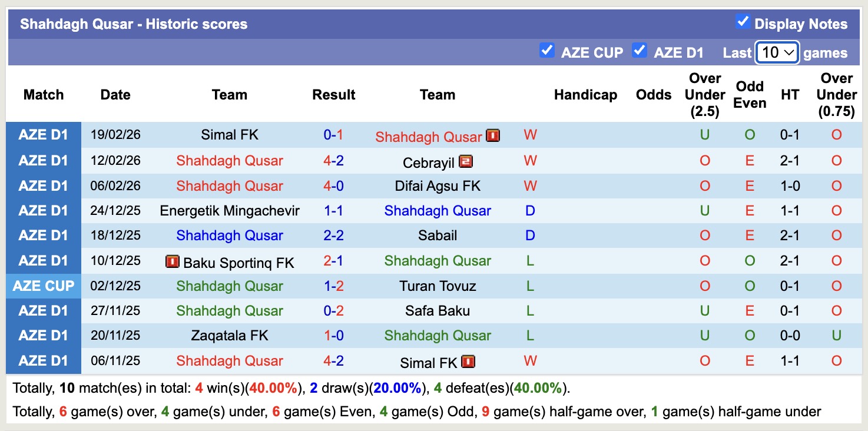Toggle the Display Notes checkbox

coord(741,22)
